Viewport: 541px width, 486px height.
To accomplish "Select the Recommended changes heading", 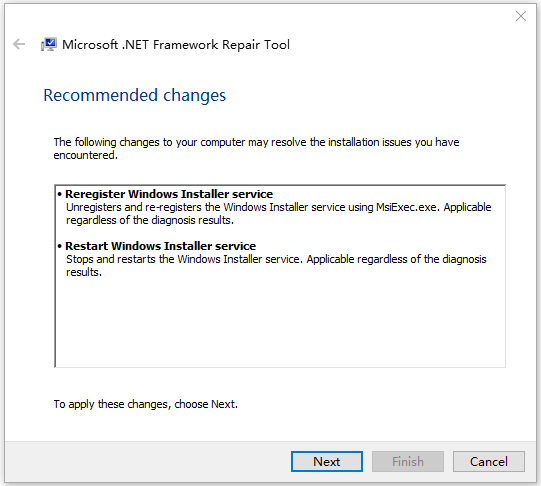I will pyautogui.click(x=135, y=95).
